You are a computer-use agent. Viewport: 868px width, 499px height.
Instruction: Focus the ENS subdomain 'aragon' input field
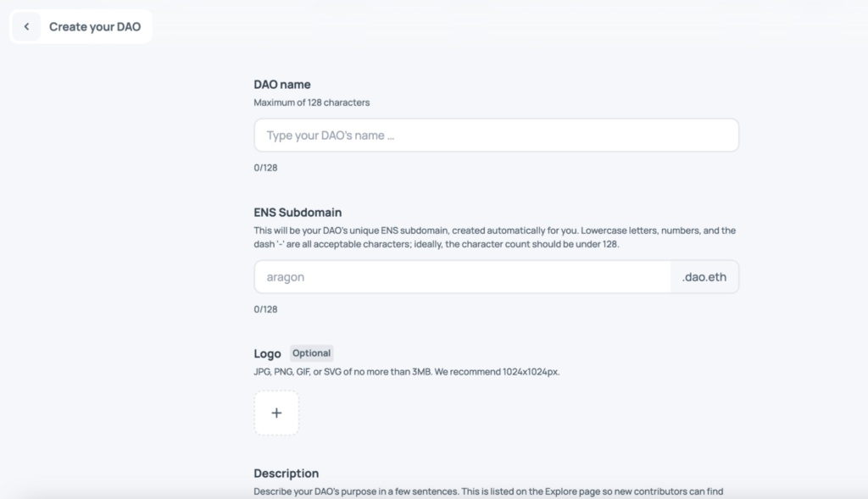pos(462,277)
